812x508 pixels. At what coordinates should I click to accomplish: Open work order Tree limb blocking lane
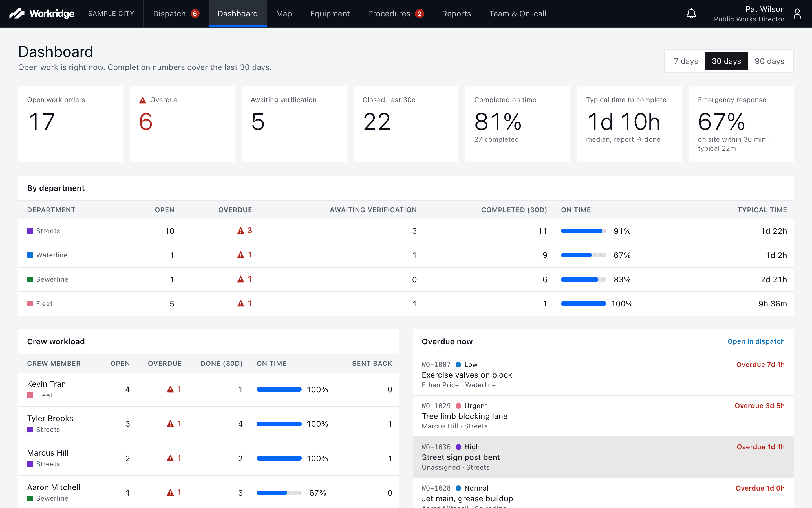pos(603,416)
